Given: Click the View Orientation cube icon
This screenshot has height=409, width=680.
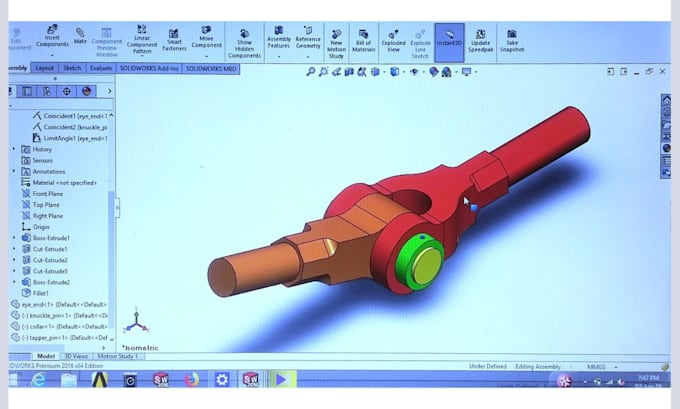Looking at the screenshot, I should click(x=375, y=72).
